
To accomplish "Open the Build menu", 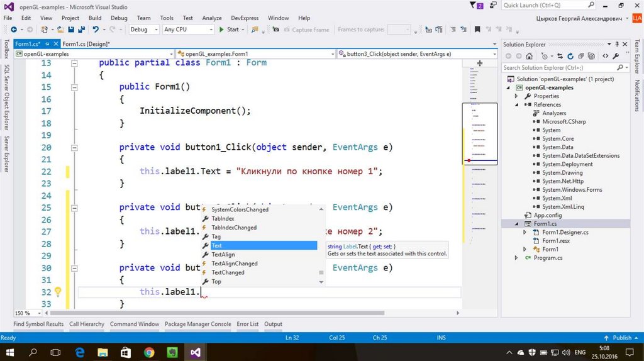I will [x=95, y=18].
